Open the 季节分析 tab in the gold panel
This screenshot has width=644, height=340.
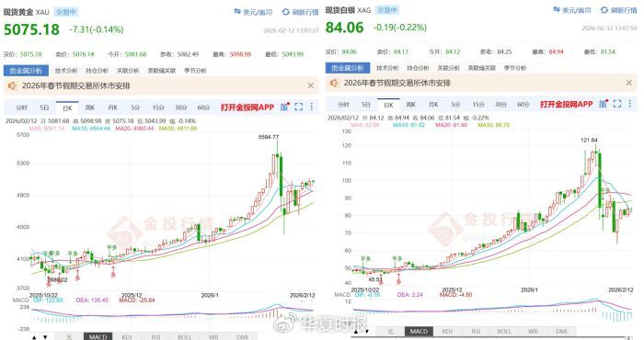(x=195, y=71)
